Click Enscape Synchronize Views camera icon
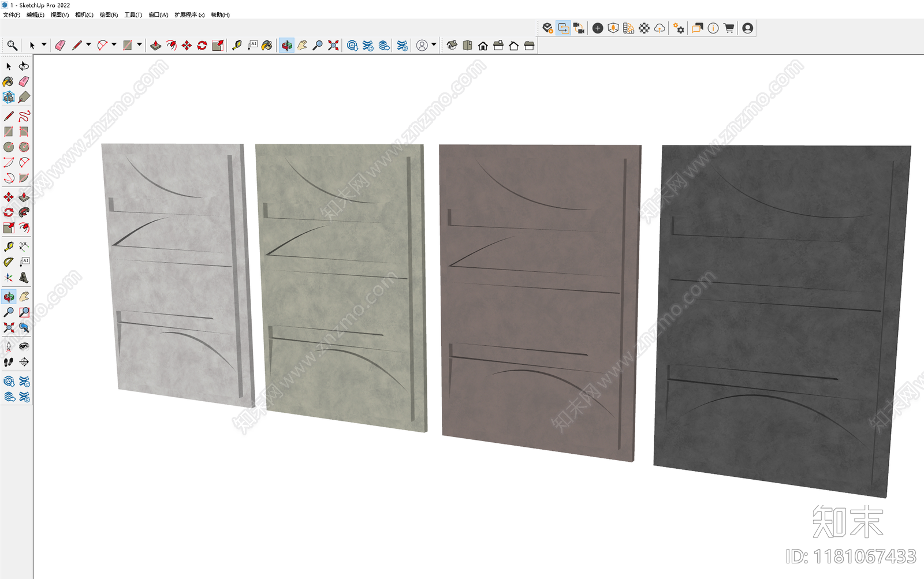 click(579, 28)
